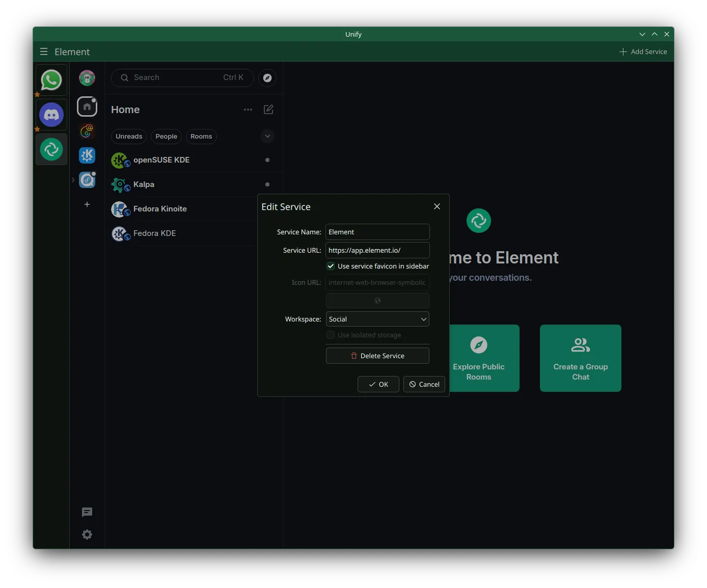
Task: Click the Service Name text field
Action: click(x=377, y=232)
